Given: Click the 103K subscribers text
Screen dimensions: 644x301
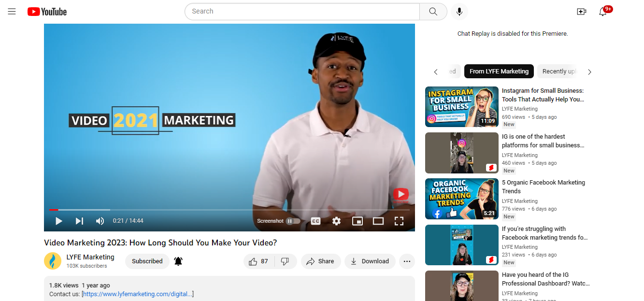Looking at the screenshot, I should click(x=87, y=266).
